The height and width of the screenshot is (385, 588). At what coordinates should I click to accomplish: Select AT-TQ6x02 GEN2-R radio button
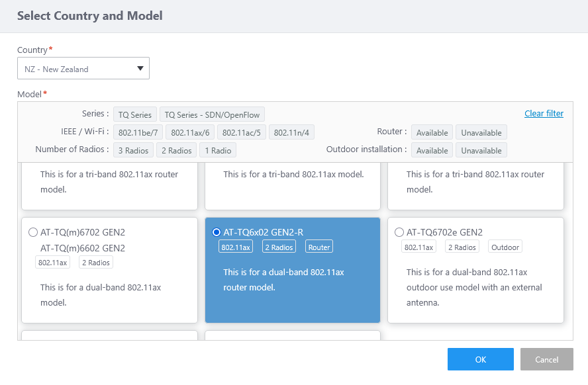[x=217, y=232]
